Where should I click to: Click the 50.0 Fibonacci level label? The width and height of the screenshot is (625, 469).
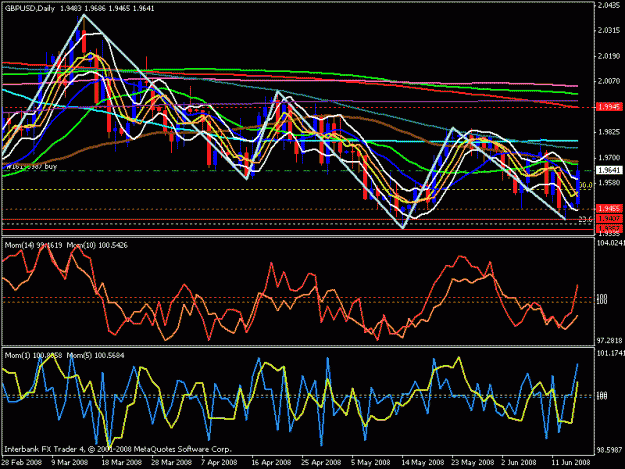point(585,185)
